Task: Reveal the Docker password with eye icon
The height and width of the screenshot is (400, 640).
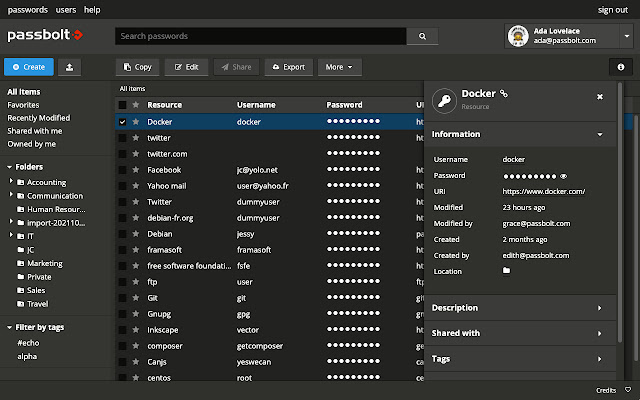Action: click(564, 175)
